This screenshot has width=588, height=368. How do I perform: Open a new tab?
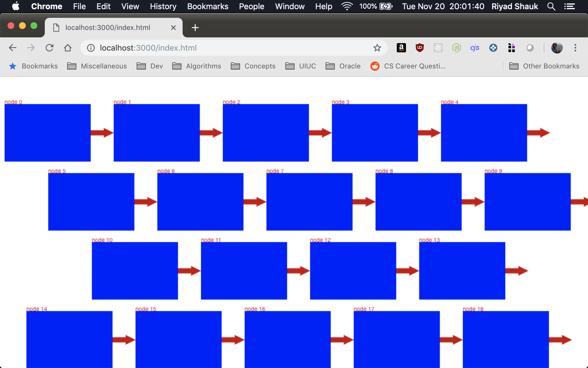tap(195, 28)
